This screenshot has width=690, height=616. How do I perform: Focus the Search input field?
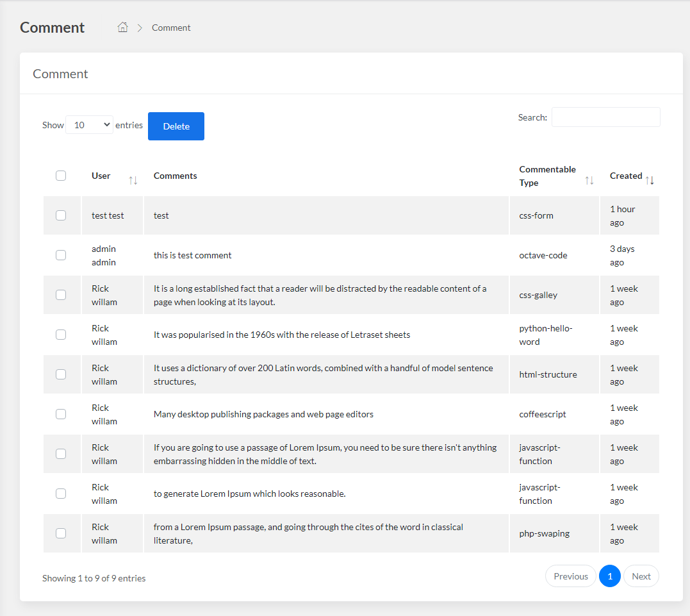(x=606, y=117)
